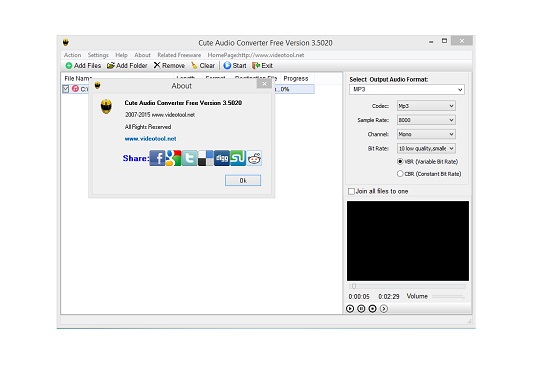Open the output audio format MP3 dropdown
Image resolution: width=550 pixels, height=376 pixels.
point(407,89)
